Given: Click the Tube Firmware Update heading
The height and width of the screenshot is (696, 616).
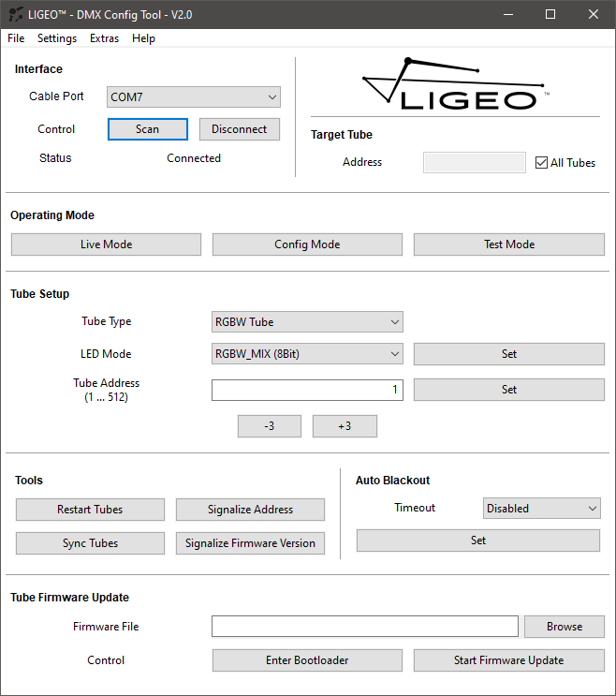Looking at the screenshot, I should click(x=69, y=598).
